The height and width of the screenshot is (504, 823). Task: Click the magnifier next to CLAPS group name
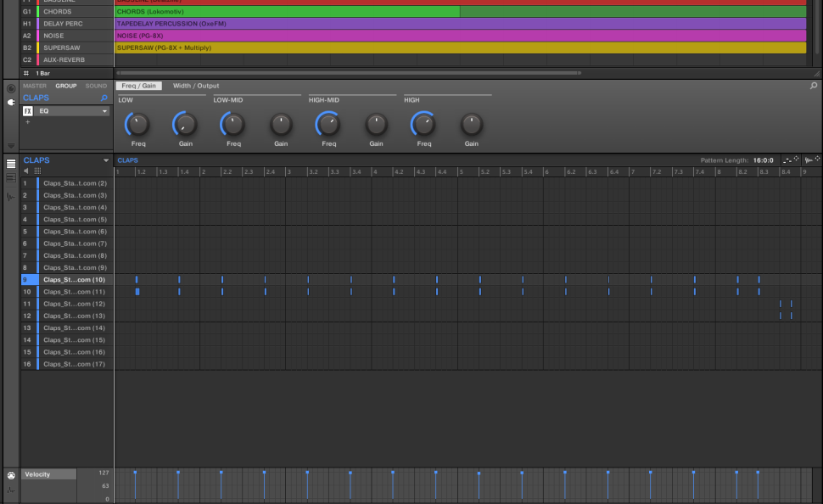click(104, 98)
